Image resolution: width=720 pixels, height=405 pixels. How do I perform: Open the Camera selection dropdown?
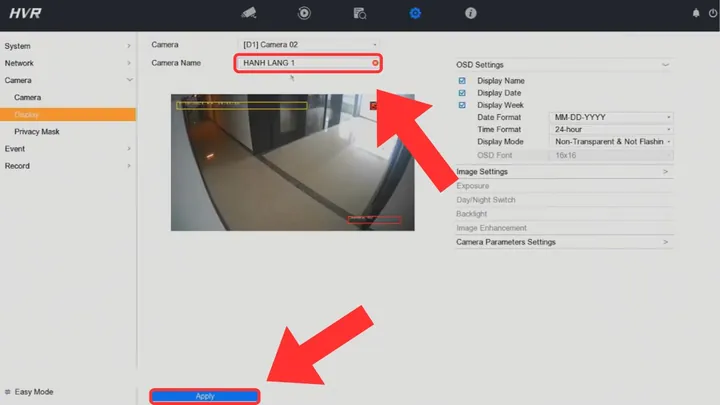(x=309, y=45)
